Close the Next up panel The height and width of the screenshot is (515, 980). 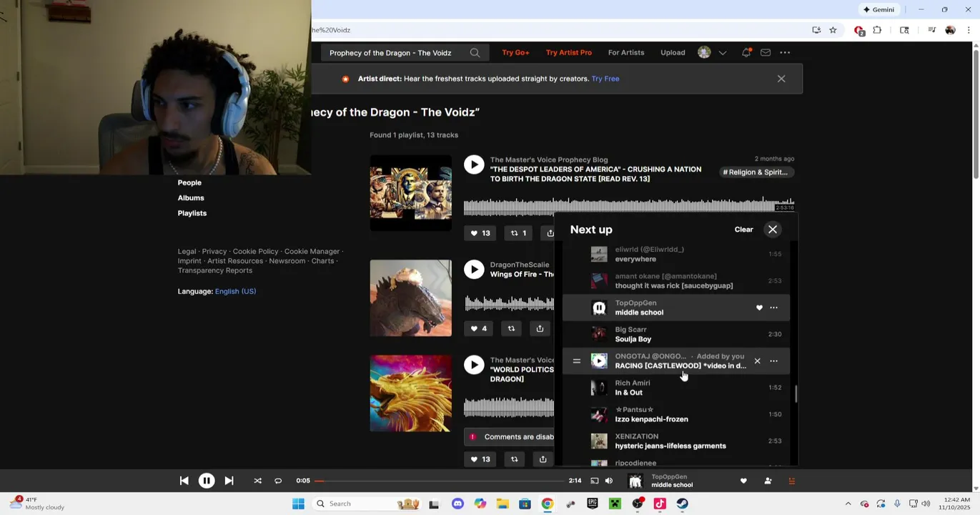coord(773,230)
